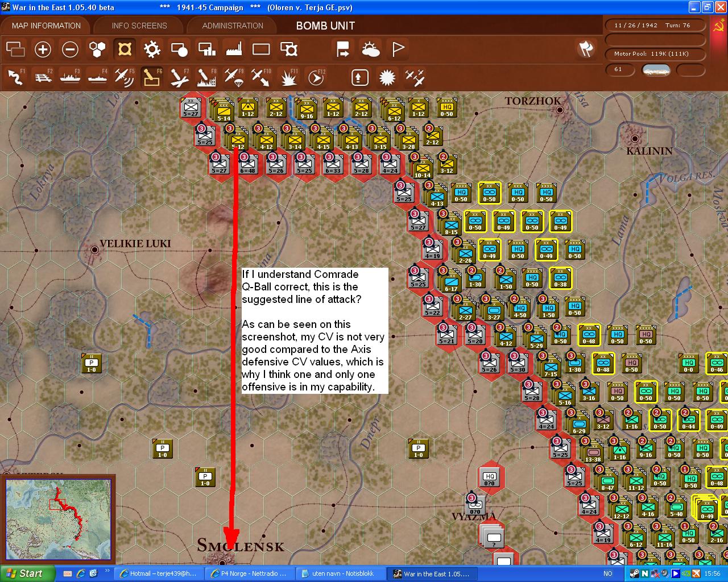The width and height of the screenshot is (728, 582).
Task: Select naval transport mode (F3)
Action: click(70, 77)
